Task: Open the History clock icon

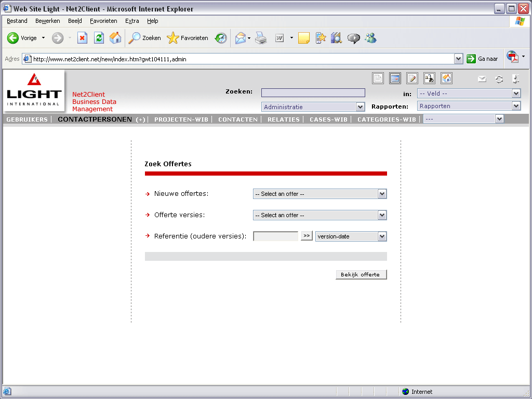Action: pos(221,38)
